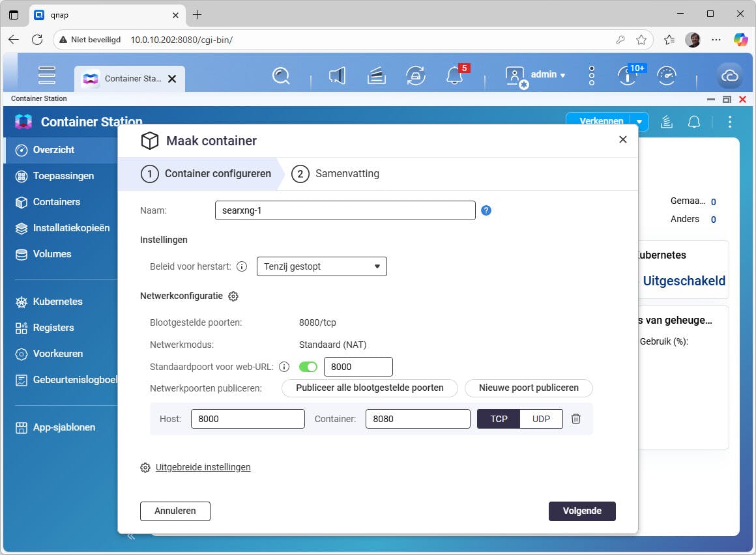Close the Maak container dialog
Viewport: 756px width, 555px height.
tap(623, 139)
